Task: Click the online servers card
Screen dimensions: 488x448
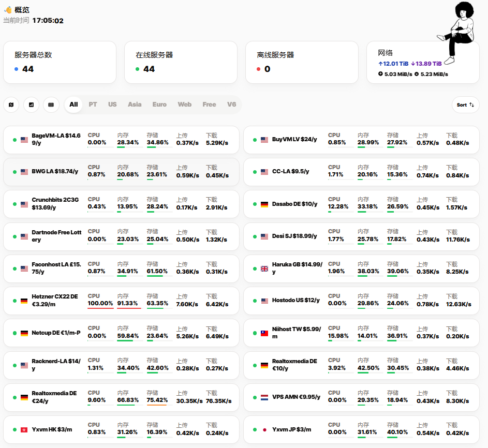Action: (181, 62)
